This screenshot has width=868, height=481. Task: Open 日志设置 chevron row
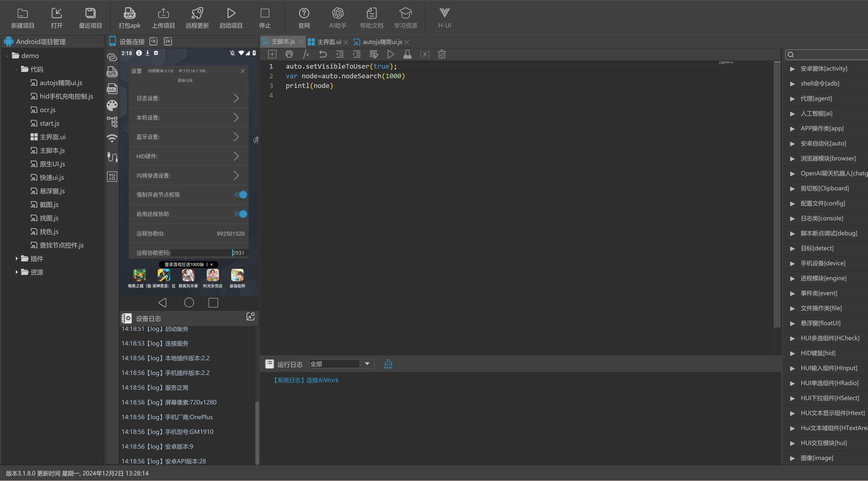(189, 98)
